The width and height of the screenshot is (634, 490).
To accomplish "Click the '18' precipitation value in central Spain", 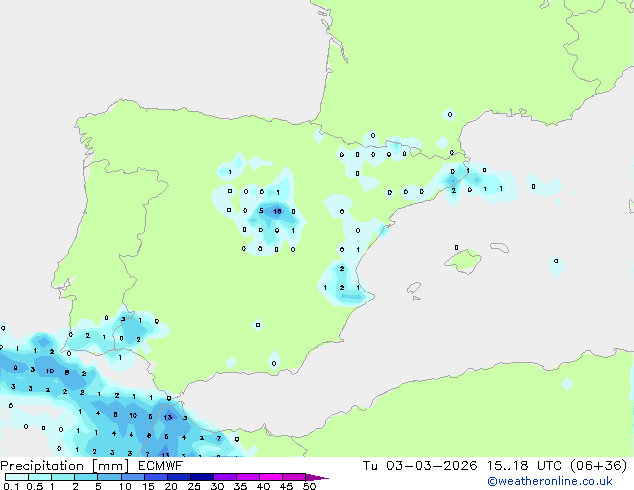I will click(x=277, y=211).
